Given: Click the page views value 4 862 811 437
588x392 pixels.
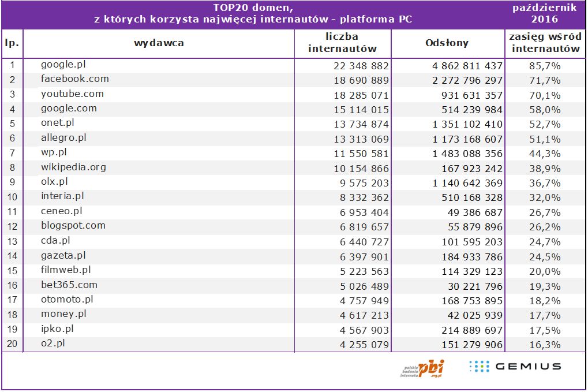Looking at the screenshot, I should coord(467,66).
